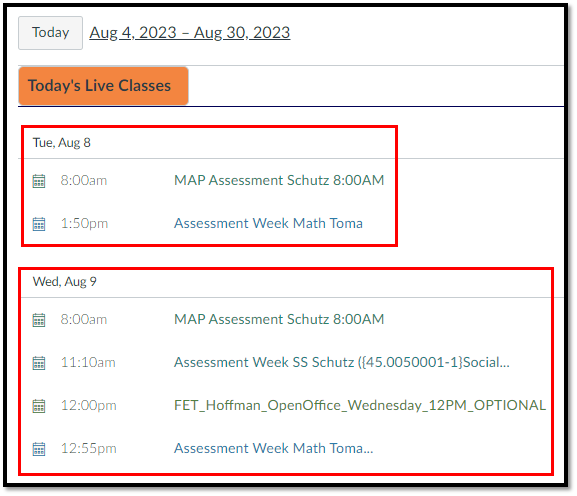Open Wednesday's MAP Assessment Schutz 8:00AM event
Viewport: 577px width, 496px height.
[279, 319]
